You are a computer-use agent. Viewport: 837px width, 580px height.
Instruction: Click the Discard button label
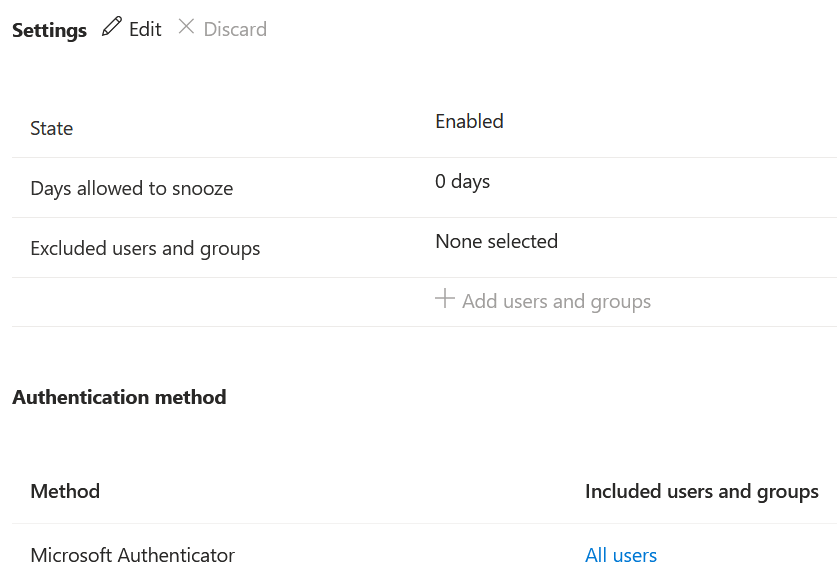[235, 29]
